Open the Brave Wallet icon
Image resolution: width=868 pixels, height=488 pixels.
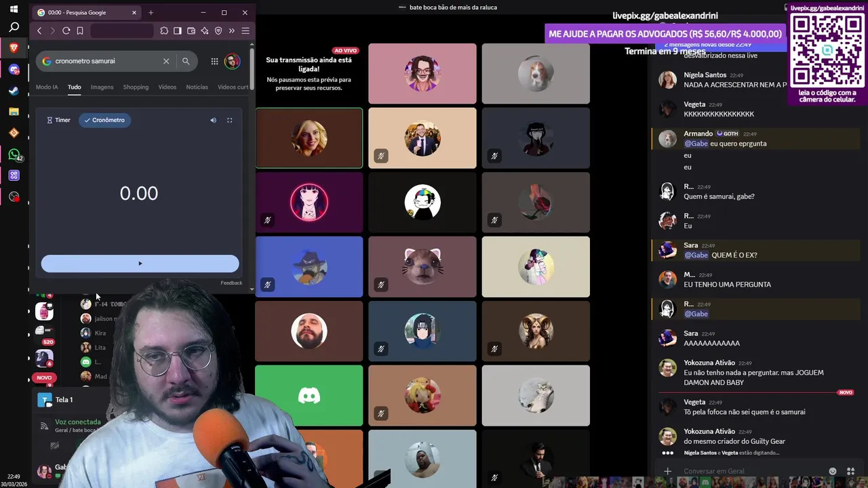click(191, 30)
